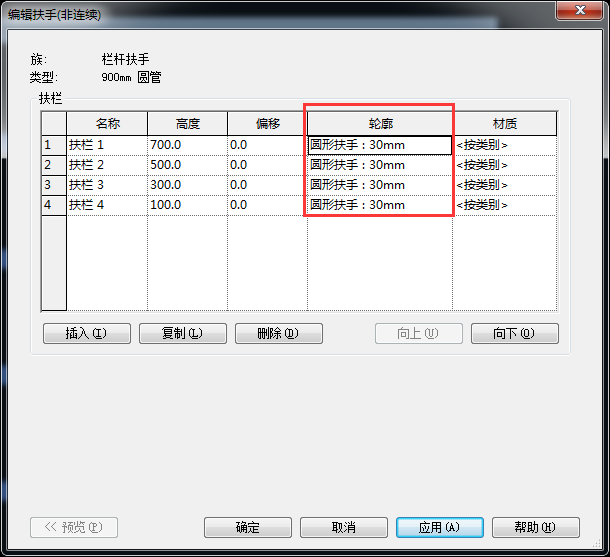Open help with the 帮助 button
Screen dimensions: 610x557
[535, 528]
